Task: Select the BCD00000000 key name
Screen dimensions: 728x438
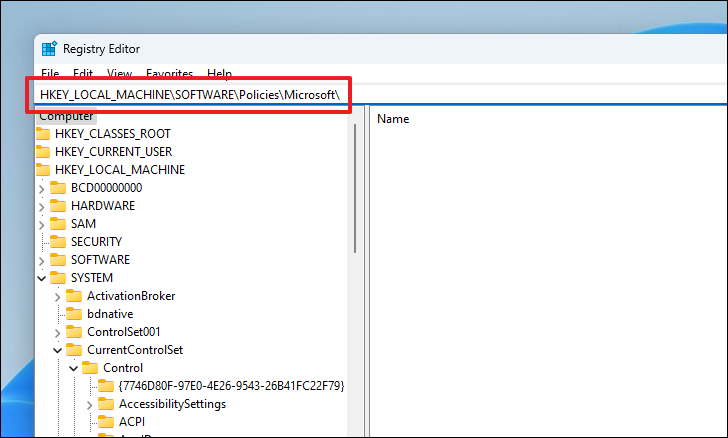Action: click(107, 188)
